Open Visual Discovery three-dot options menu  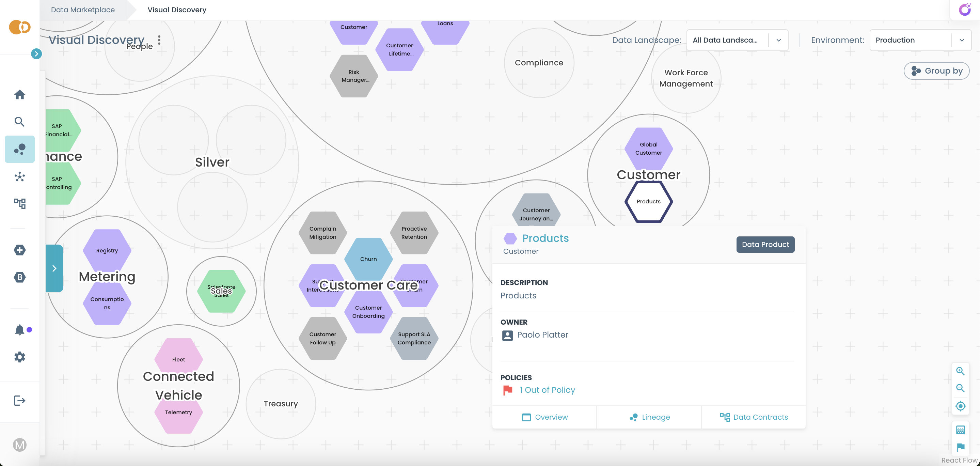pyautogui.click(x=159, y=40)
